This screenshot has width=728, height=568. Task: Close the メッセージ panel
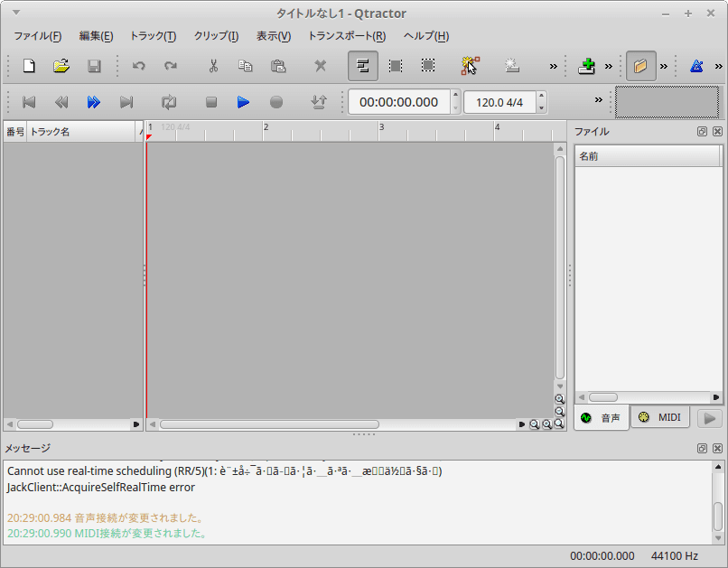pos(717,448)
